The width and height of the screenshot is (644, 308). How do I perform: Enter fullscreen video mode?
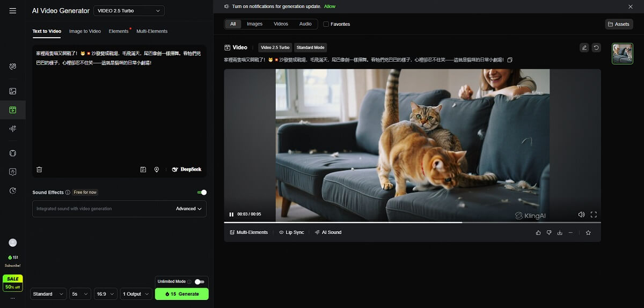click(x=594, y=215)
